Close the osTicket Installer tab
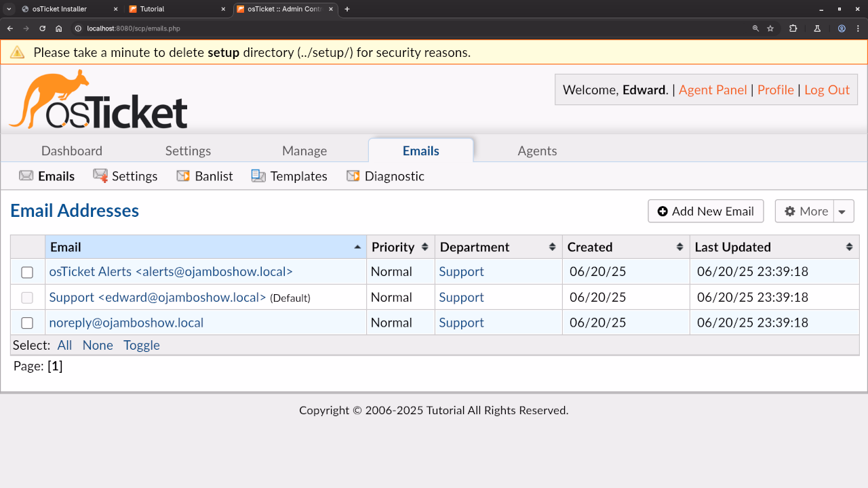Screen dimensions: 868x488 pyautogui.click(x=116, y=9)
